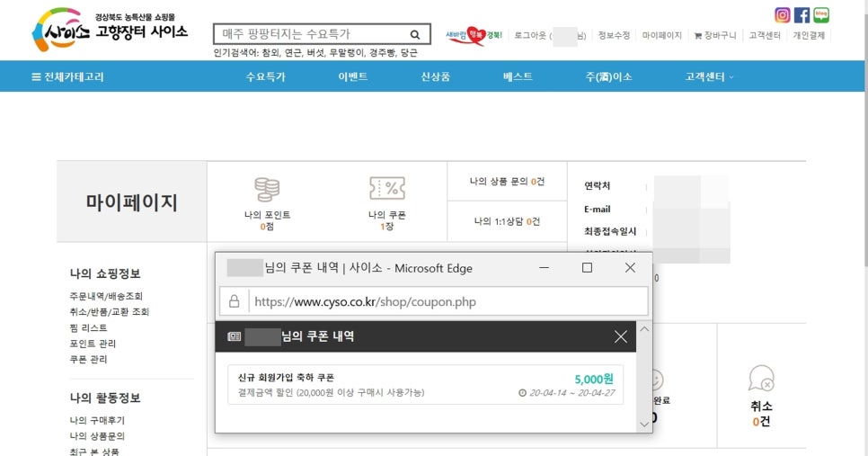Open the Facebook icon link
Image resolution: width=868 pixels, height=456 pixels.
click(x=802, y=15)
